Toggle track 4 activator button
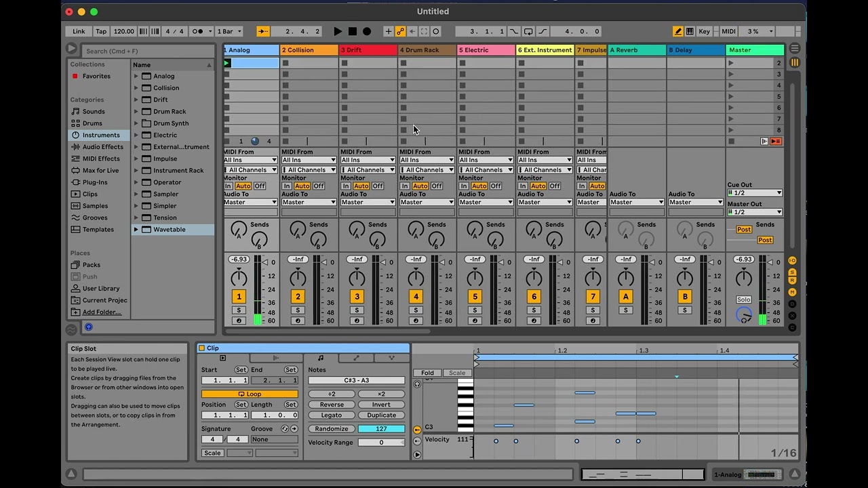The height and width of the screenshot is (488, 868). tap(416, 296)
